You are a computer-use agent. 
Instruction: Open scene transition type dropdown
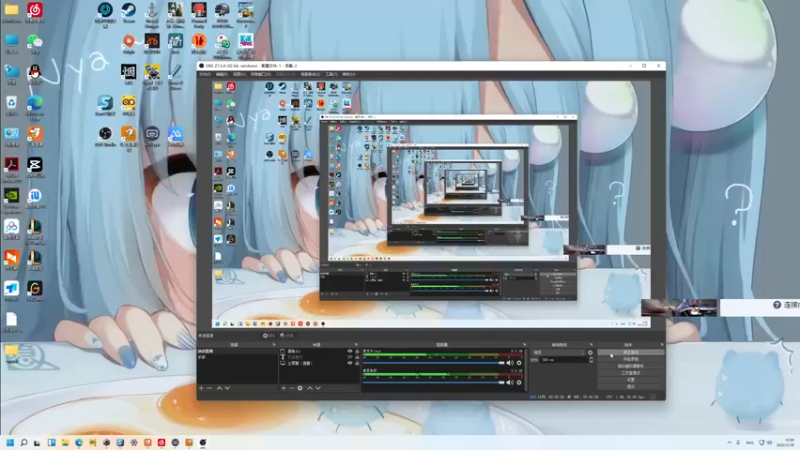pos(559,353)
